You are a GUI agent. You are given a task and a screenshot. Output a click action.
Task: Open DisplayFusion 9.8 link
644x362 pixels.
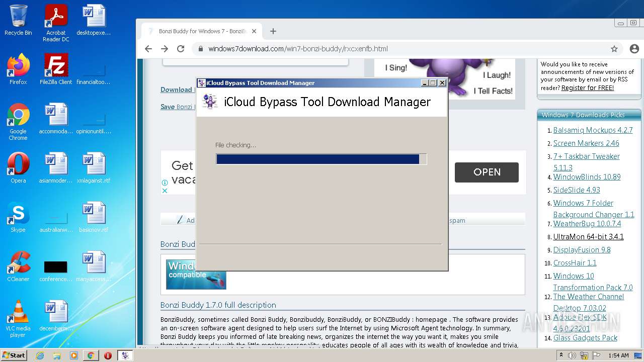click(x=582, y=250)
